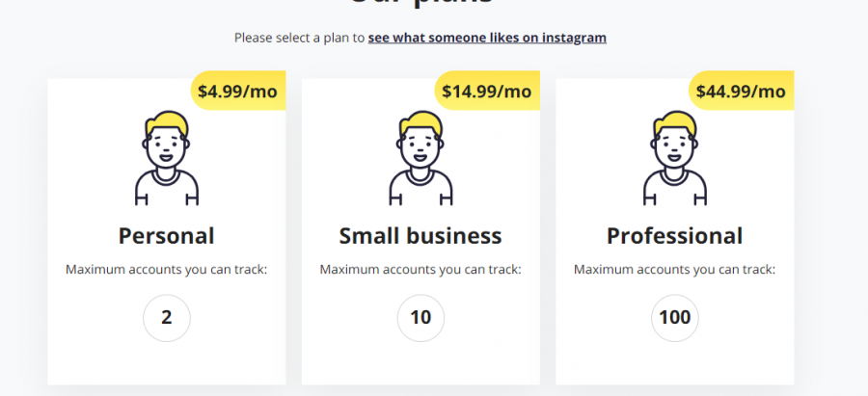Select the Small business plan heading
The width and height of the screenshot is (868, 396).
(420, 236)
